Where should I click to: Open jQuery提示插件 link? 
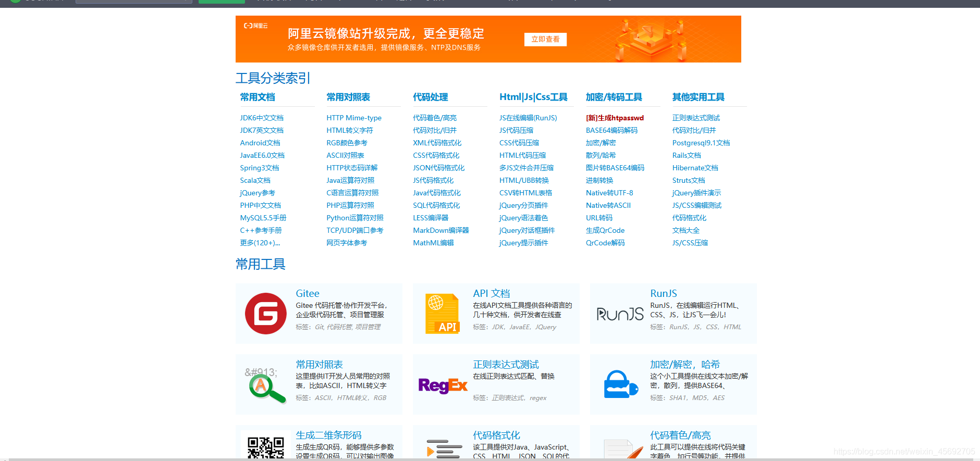pos(524,243)
